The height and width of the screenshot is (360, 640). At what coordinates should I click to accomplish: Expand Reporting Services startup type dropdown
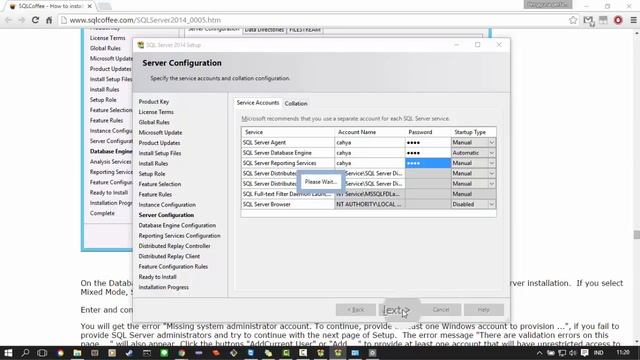[x=491, y=163]
